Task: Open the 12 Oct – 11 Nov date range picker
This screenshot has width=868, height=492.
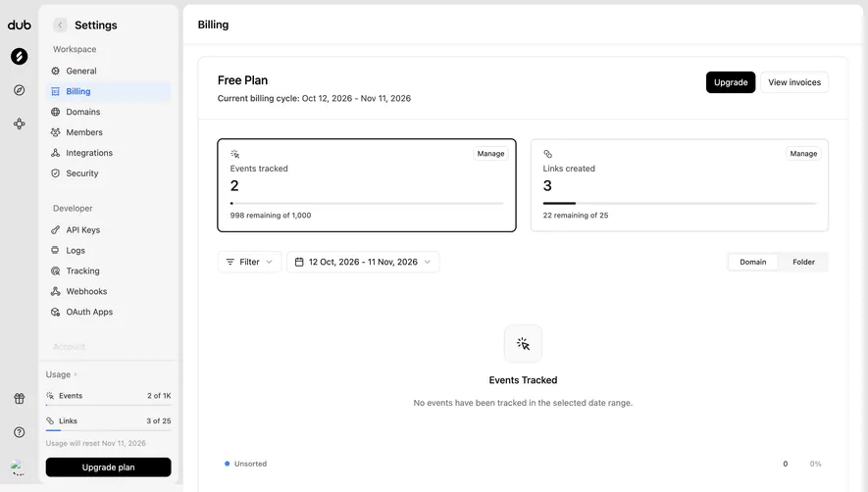Action: pyautogui.click(x=363, y=262)
